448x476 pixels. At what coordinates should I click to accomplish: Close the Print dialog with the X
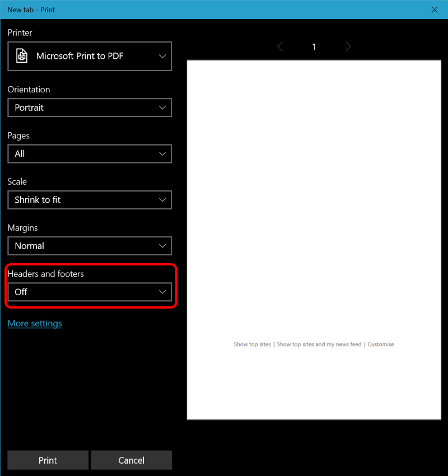coord(435,10)
